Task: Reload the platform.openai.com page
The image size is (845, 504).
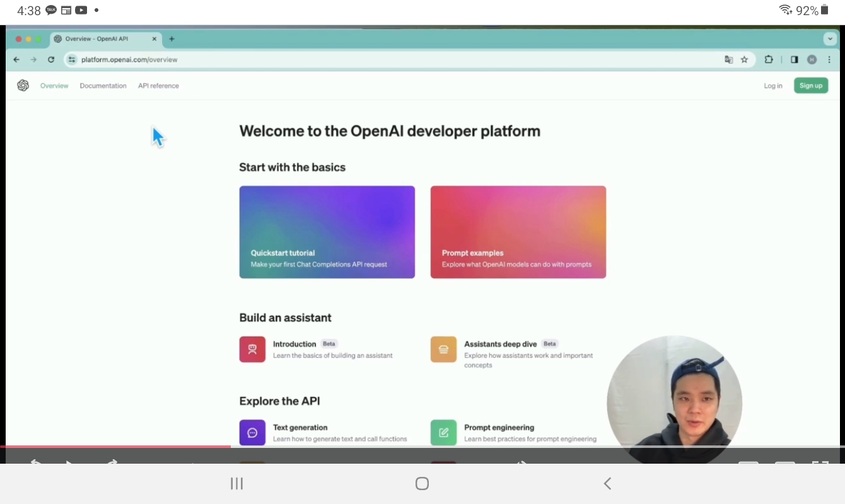Action: pyautogui.click(x=51, y=60)
